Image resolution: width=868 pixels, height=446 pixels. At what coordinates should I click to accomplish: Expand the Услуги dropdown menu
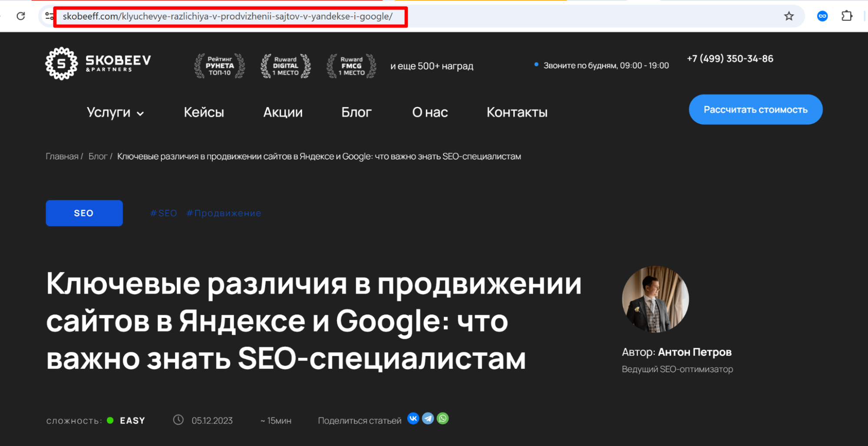pos(115,112)
